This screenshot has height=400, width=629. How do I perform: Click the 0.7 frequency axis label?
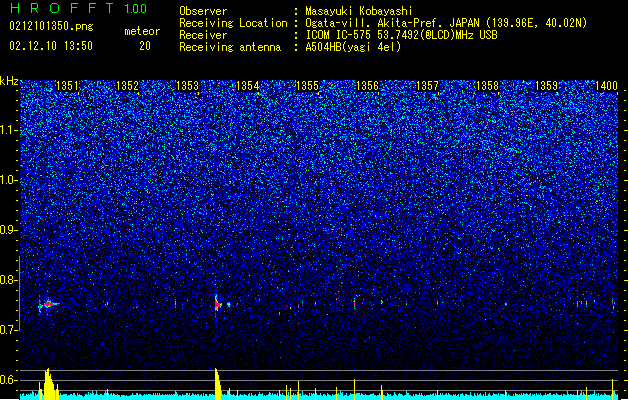coord(9,330)
